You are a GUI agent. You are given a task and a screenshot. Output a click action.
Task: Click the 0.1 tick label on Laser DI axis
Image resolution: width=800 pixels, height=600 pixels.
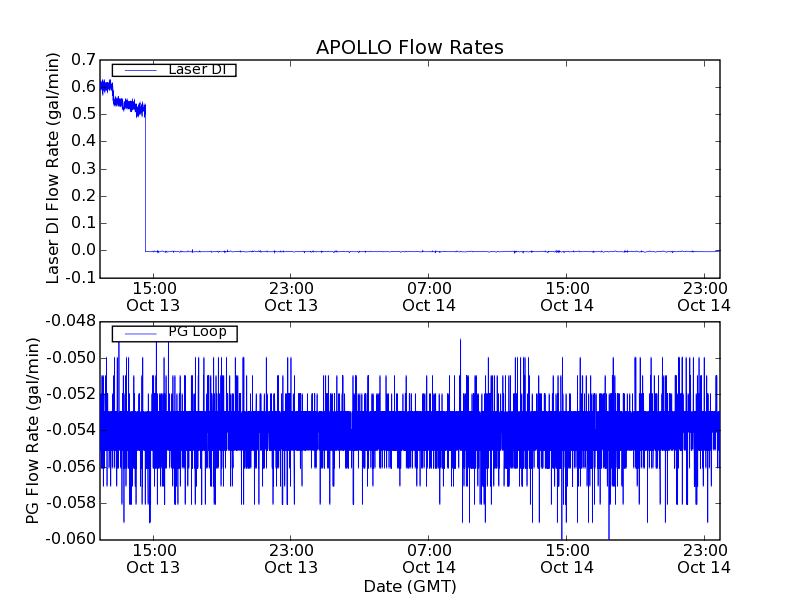pos(83,223)
